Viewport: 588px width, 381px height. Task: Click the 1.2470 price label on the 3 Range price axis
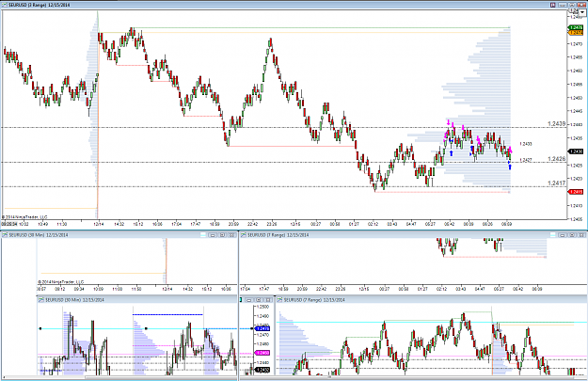(576, 44)
